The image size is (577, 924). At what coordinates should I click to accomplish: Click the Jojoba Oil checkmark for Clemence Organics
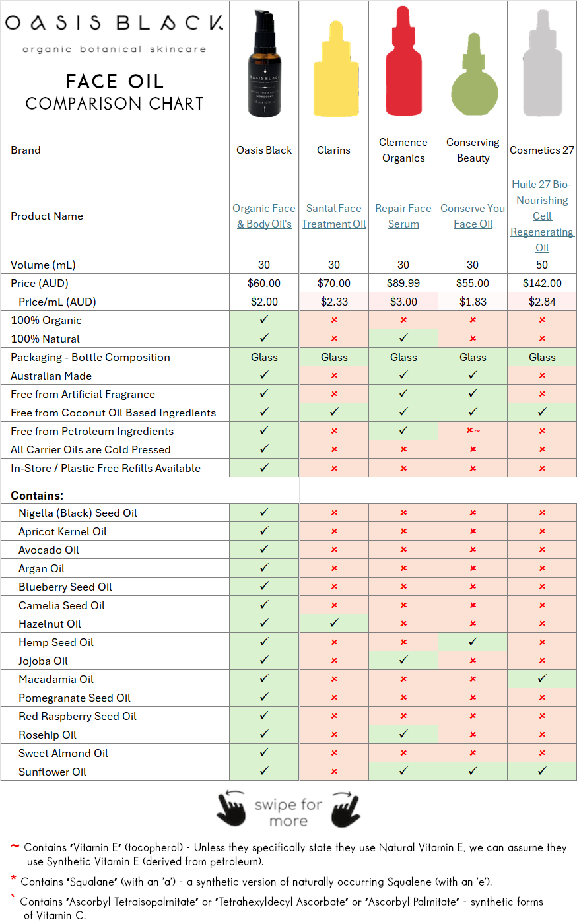403,660
